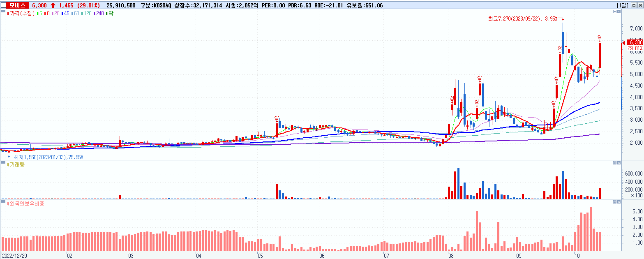Image resolution: width=644 pixels, height=259 pixels.
Task: Click the 4,000 price axis label
Action: click(x=636, y=97)
